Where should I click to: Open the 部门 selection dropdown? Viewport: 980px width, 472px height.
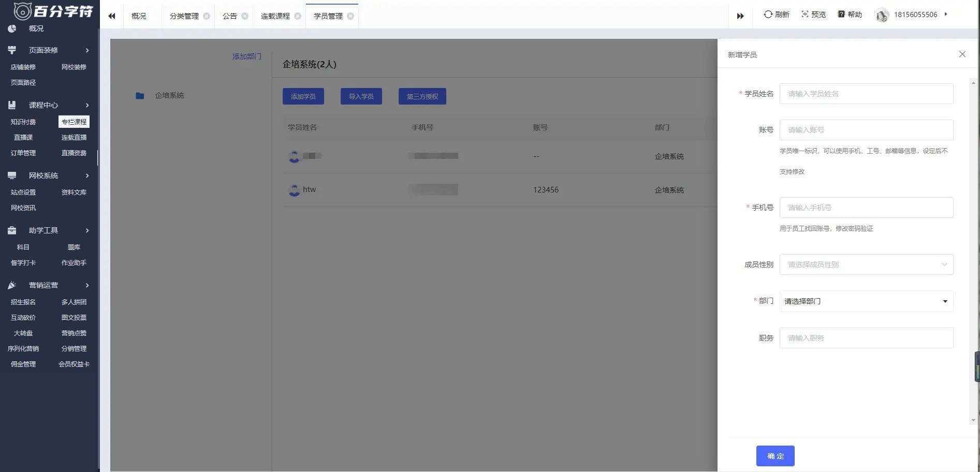click(x=866, y=301)
